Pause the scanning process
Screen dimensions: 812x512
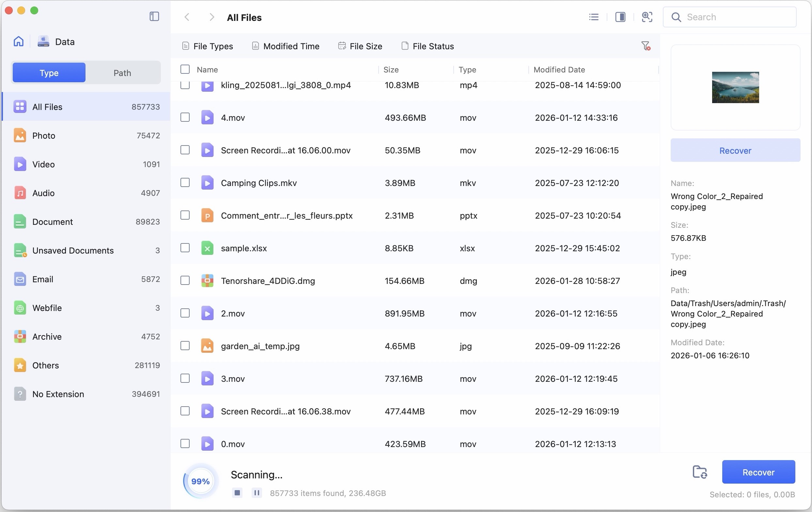tap(257, 493)
